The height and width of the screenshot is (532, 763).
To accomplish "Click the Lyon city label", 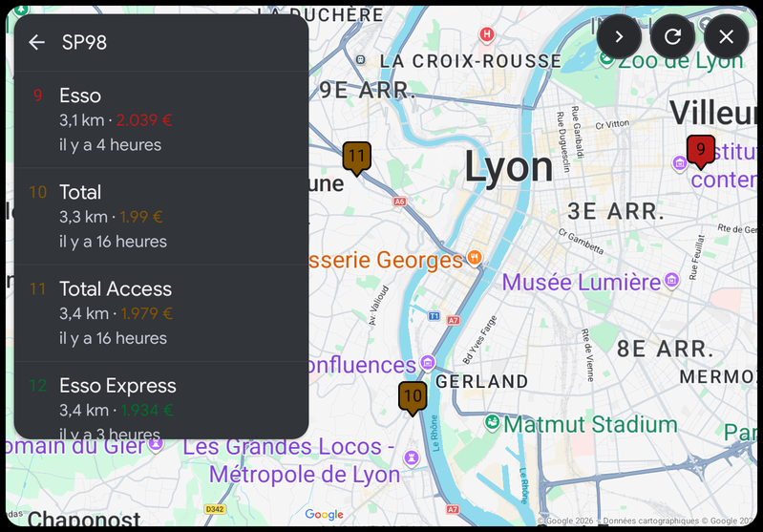I will tap(508, 167).
